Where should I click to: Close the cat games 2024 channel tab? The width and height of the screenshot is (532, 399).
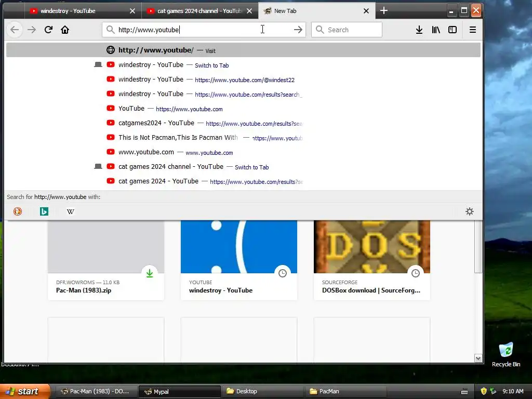pyautogui.click(x=249, y=11)
